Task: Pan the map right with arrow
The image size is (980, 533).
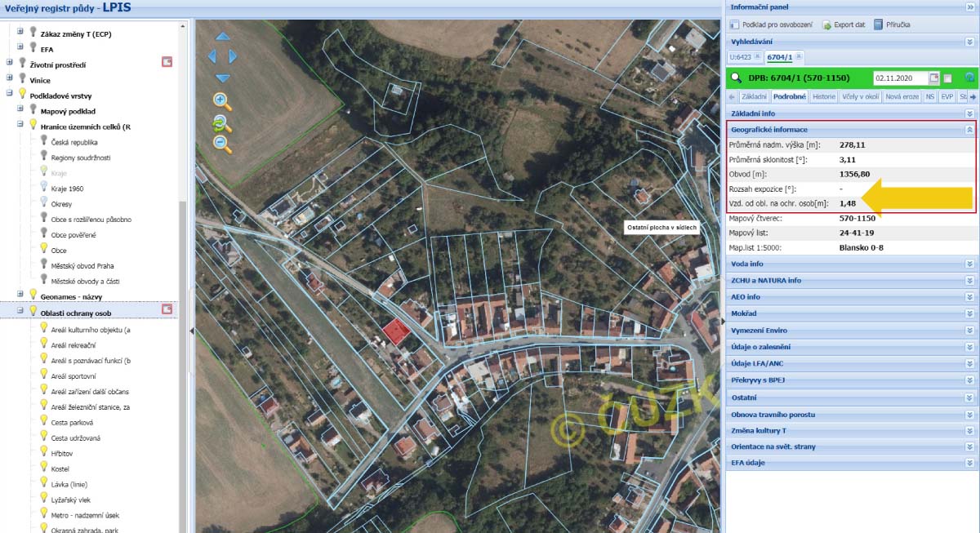Action: (233, 56)
